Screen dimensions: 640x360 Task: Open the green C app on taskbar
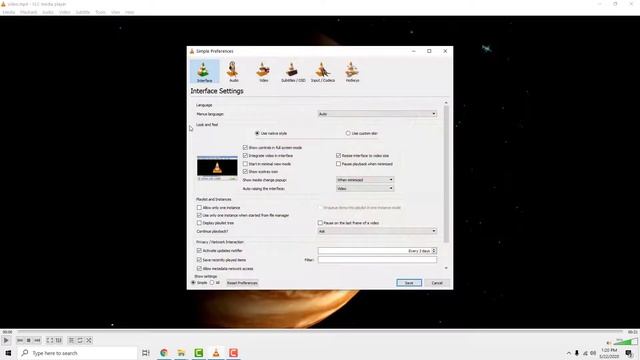point(199,353)
